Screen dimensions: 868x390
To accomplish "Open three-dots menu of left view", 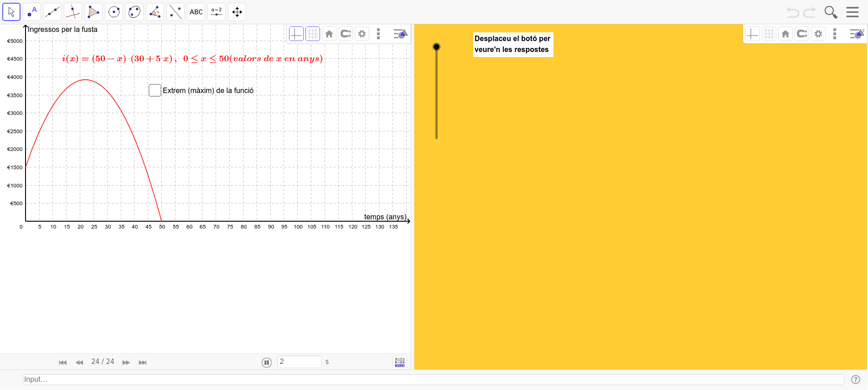I will pos(378,34).
